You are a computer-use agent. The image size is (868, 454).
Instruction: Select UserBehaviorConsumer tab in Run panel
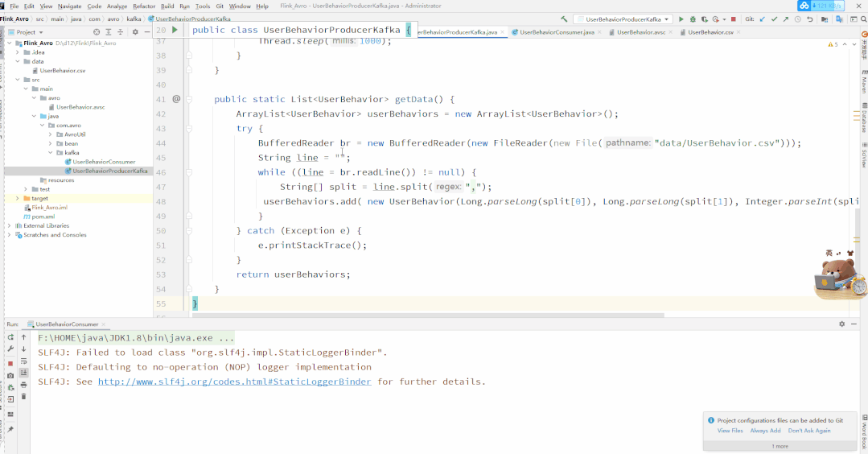tap(67, 324)
